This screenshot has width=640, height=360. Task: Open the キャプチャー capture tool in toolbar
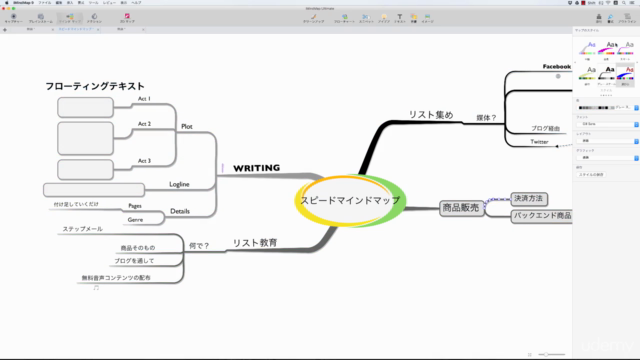(x=13, y=18)
